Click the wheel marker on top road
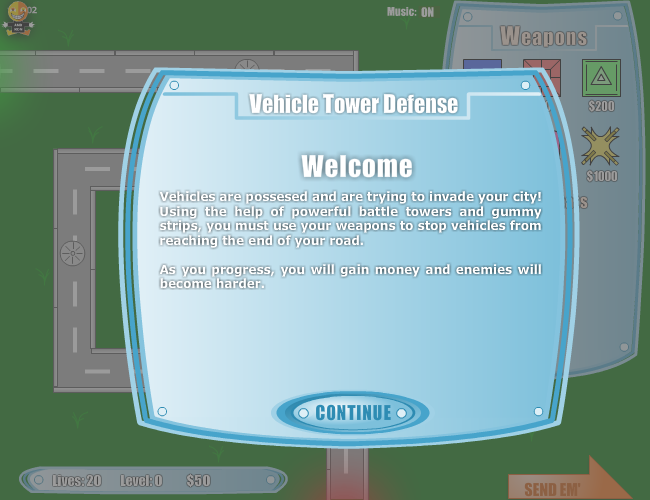 (247, 66)
